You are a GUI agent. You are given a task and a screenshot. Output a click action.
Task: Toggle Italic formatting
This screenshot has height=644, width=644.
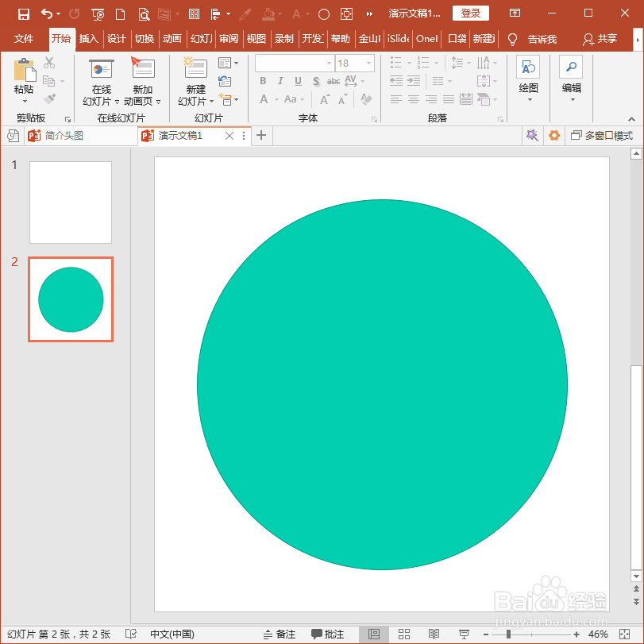pyautogui.click(x=280, y=81)
